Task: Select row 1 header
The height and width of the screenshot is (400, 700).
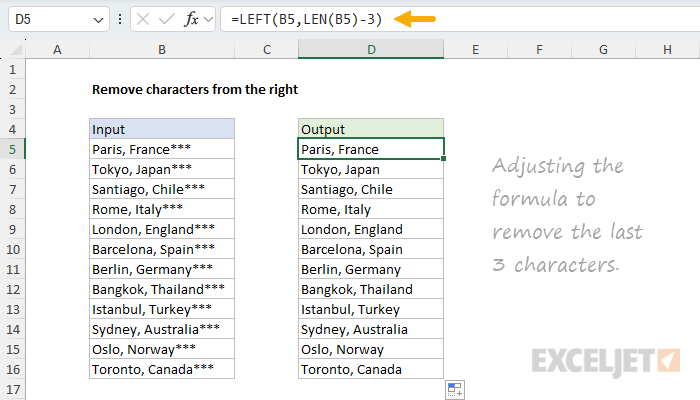Action: [x=12, y=69]
